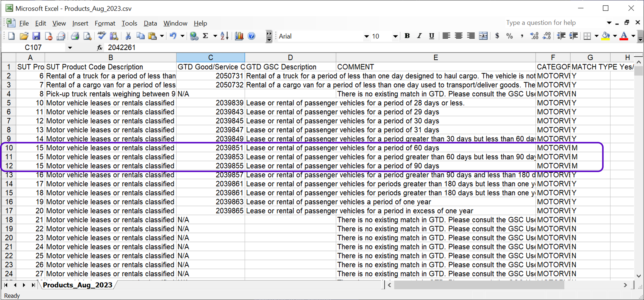Open the font size dropdown arrow
Screen dimensions: 644x300
coord(395,36)
